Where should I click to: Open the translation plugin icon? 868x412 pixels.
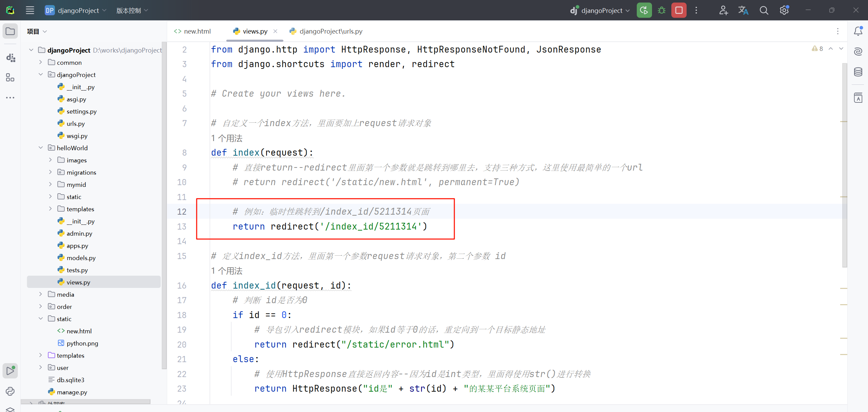click(743, 10)
